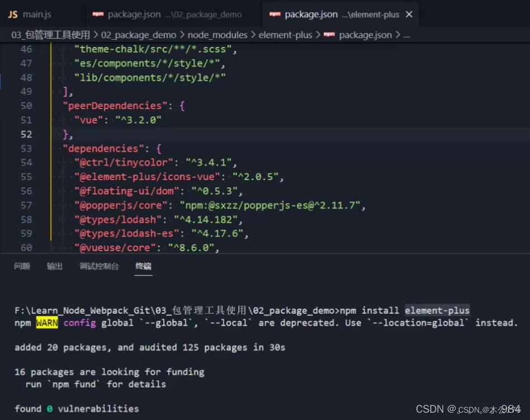530x420 pixels.
Task: Switch to the 问题 (Problems) panel tab
Action: [22, 266]
